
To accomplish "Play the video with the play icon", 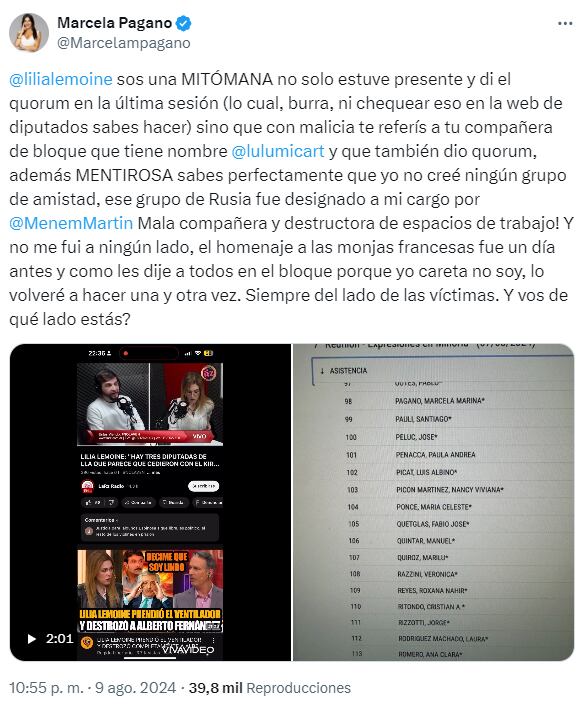I will tap(31, 638).
